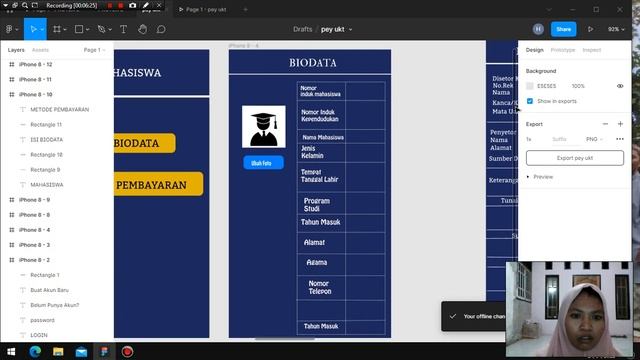Image resolution: width=640 pixels, height=360 pixels.
Task: Click background opacity 100% field
Action: 578,86
